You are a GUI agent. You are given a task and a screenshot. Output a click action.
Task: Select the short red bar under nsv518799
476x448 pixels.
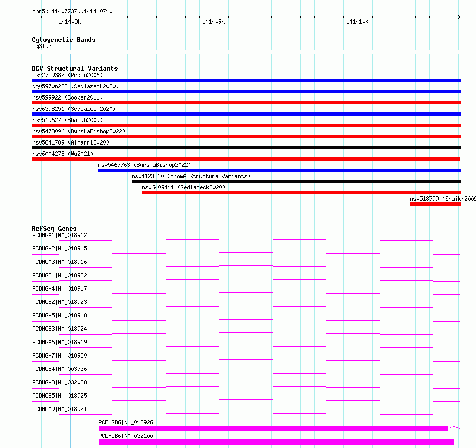pos(436,204)
